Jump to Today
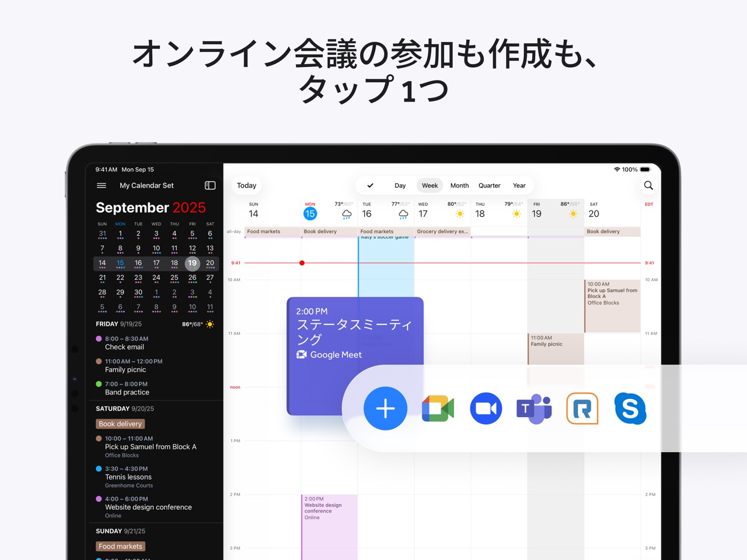The image size is (747, 560). click(246, 185)
